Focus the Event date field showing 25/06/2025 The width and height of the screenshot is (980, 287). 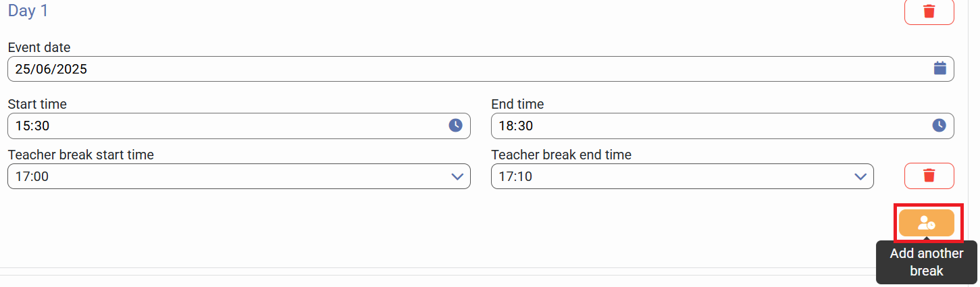[466, 69]
